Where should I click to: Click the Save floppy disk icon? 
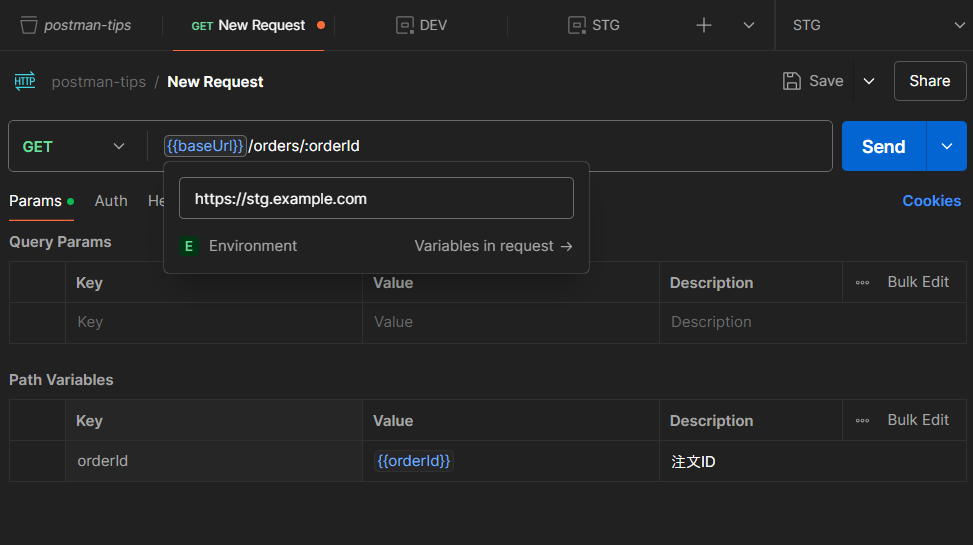[792, 81]
